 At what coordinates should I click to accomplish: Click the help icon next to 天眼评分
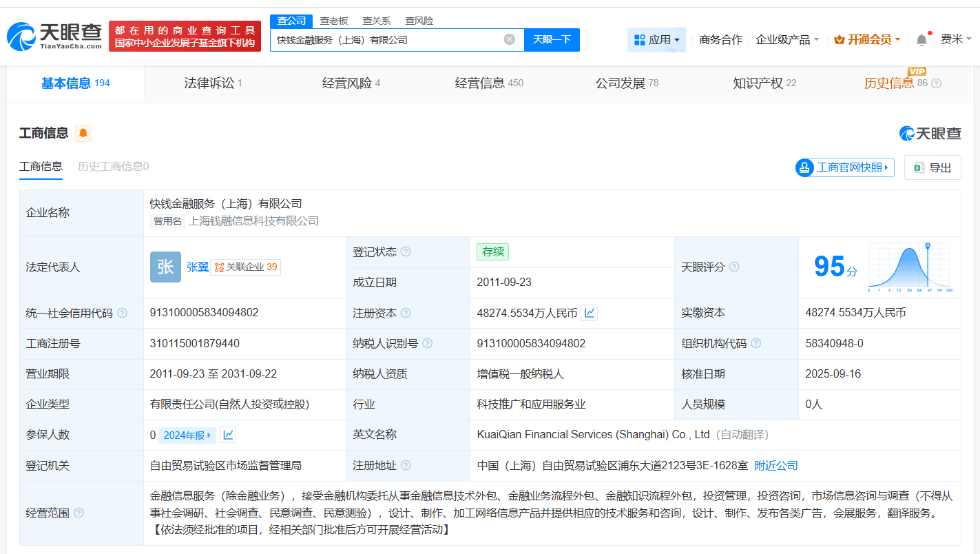[736, 267]
